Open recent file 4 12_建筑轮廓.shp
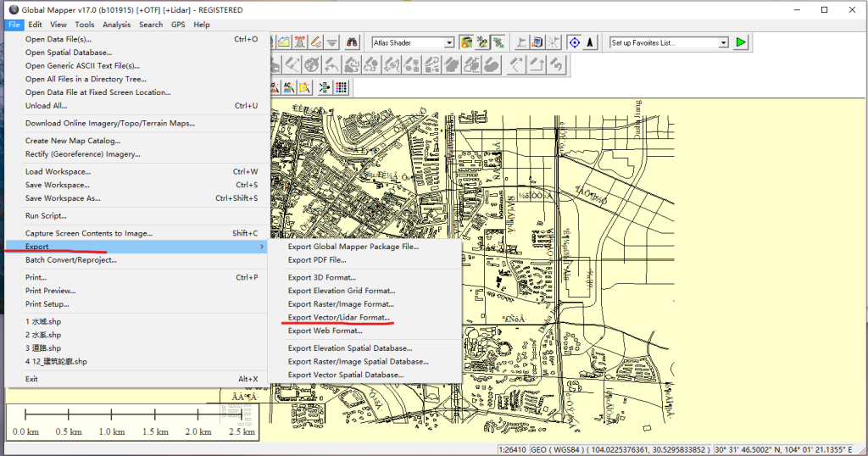The image size is (868, 456). (x=56, y=362)
